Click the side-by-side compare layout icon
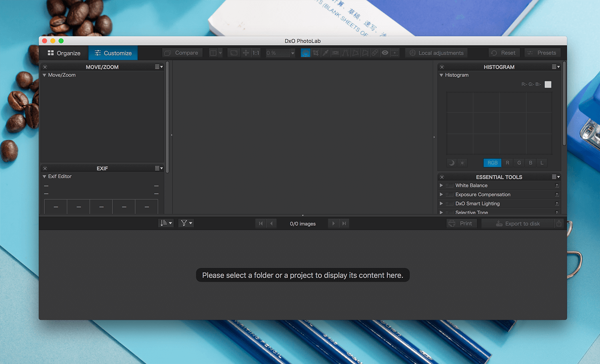 point(213,53)
